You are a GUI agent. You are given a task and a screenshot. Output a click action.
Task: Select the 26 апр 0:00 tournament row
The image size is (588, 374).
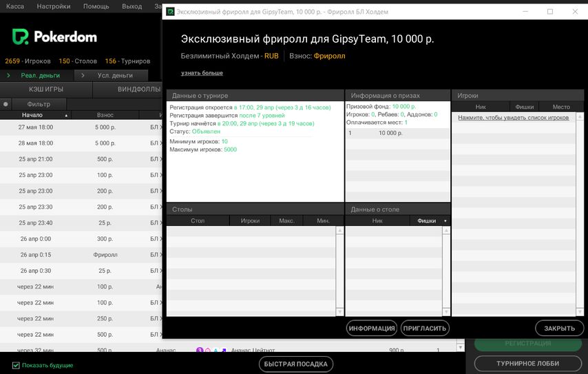point(81,239)
